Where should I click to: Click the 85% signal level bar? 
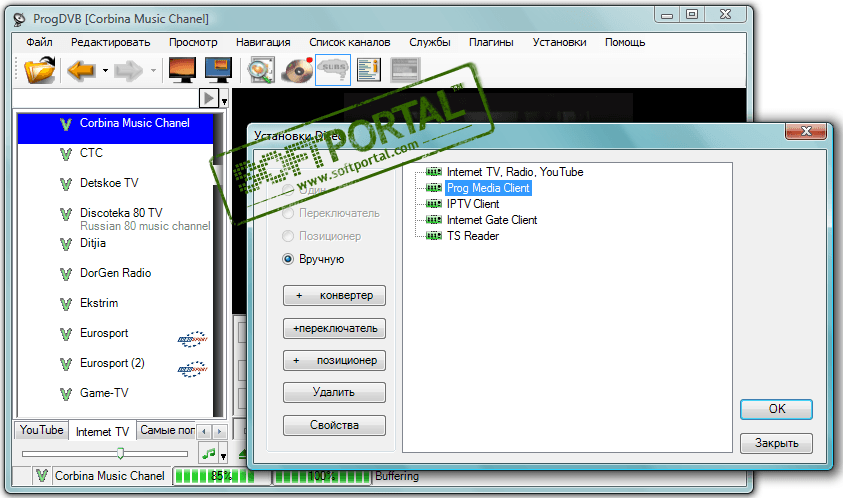coord(221,476)
